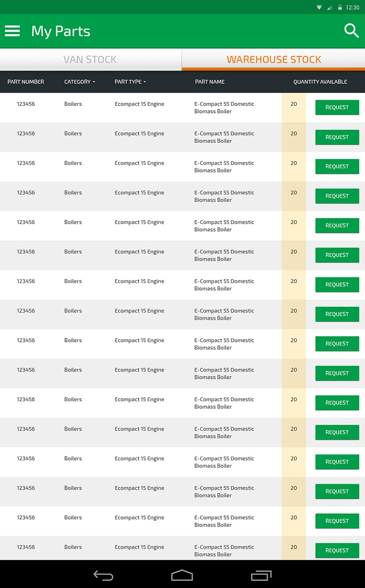The image size is (365, 588).
Task: Click the Part Name column header
Action: pos(210,82)
